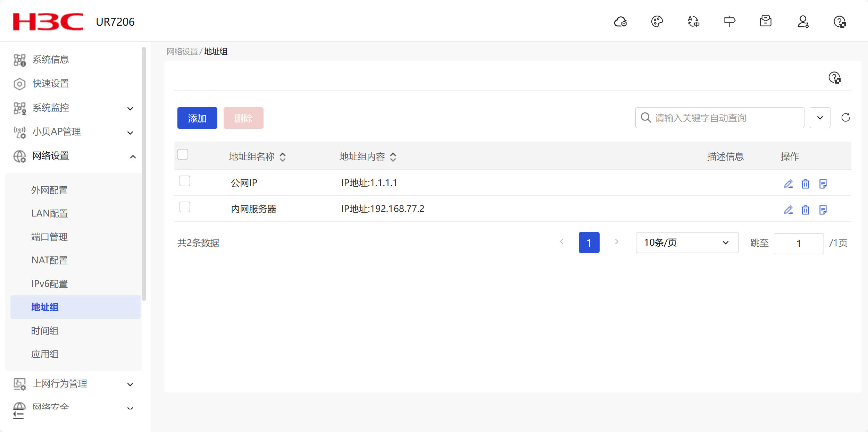
Task: Open dropdown arrow next to search box
Action: tap(820, 118)
